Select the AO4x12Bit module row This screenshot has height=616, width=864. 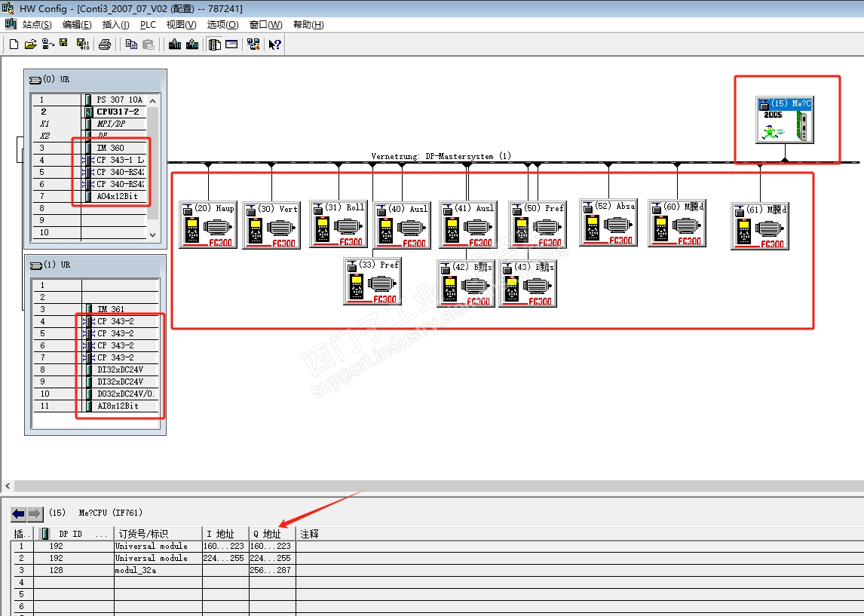(x=89, y=196)
